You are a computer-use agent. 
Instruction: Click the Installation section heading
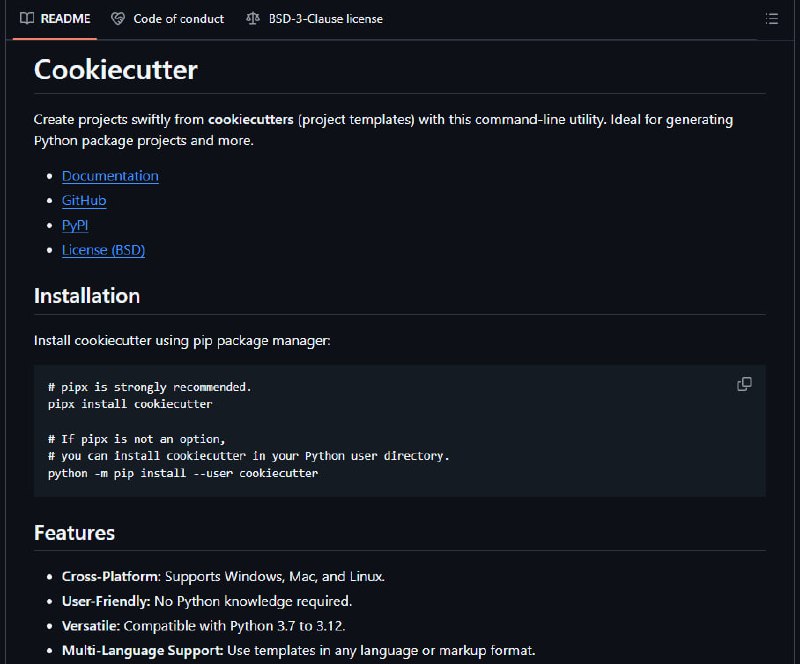click(x=87, y=296)
